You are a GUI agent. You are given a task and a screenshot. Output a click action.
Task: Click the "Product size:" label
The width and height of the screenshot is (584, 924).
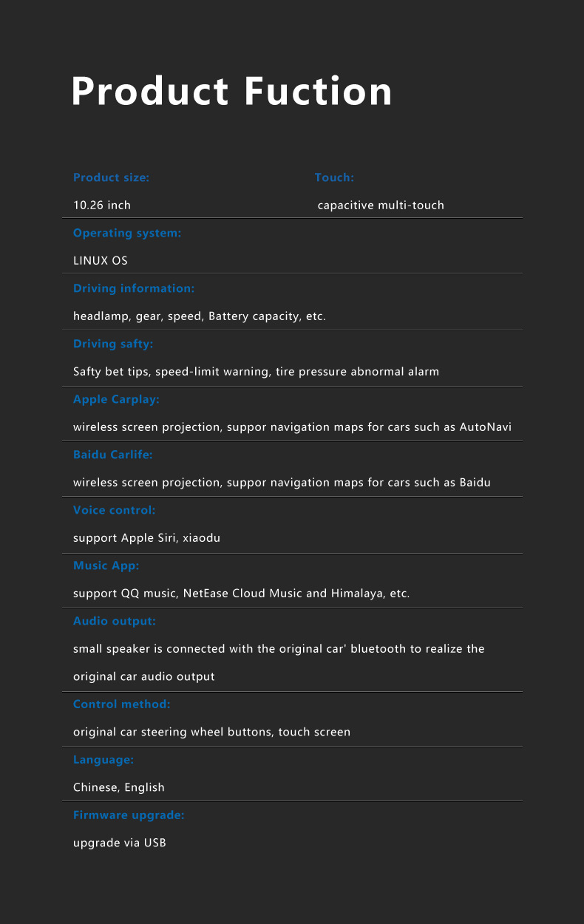pyautogui.click(x=111, y=177)
